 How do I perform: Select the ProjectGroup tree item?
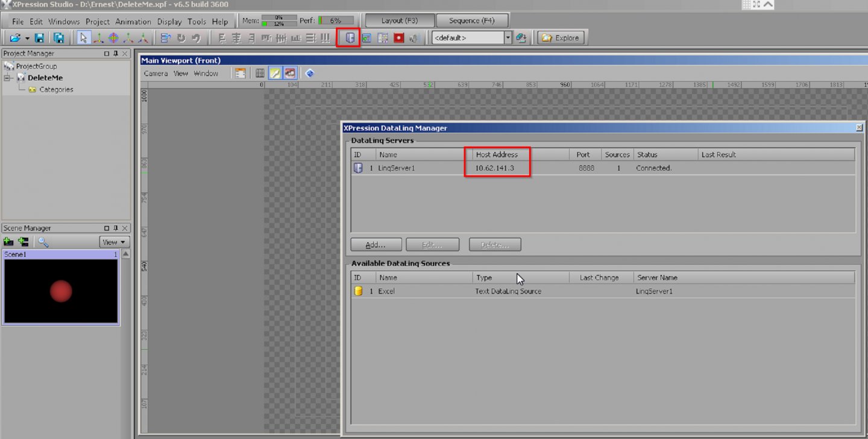(36, 66)
